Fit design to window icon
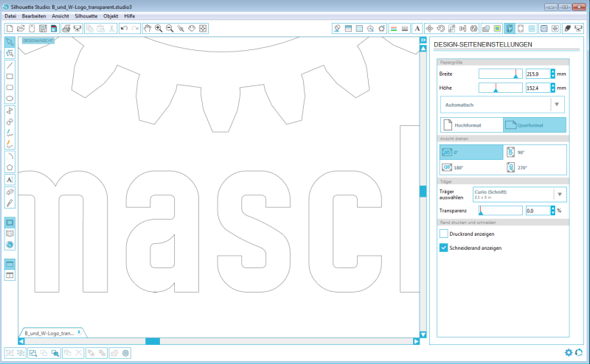The image size is (590, 364). [203, 29]
